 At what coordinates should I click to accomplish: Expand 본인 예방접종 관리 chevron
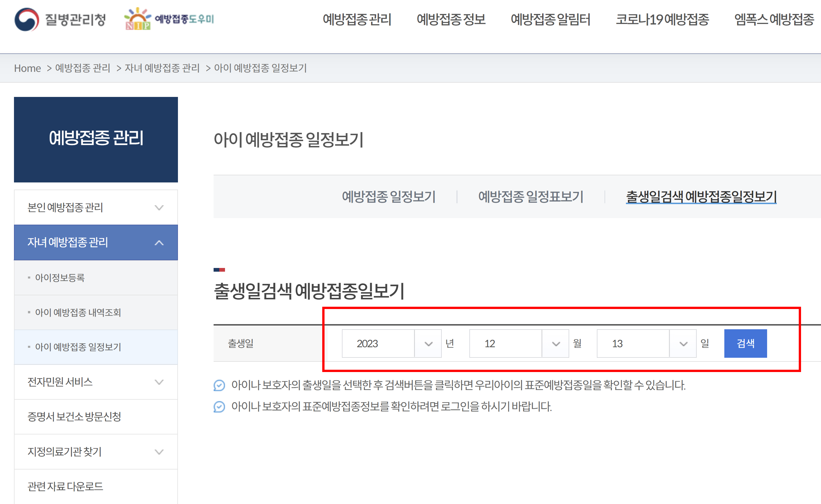pyautogui.click(x=159, y=208)
